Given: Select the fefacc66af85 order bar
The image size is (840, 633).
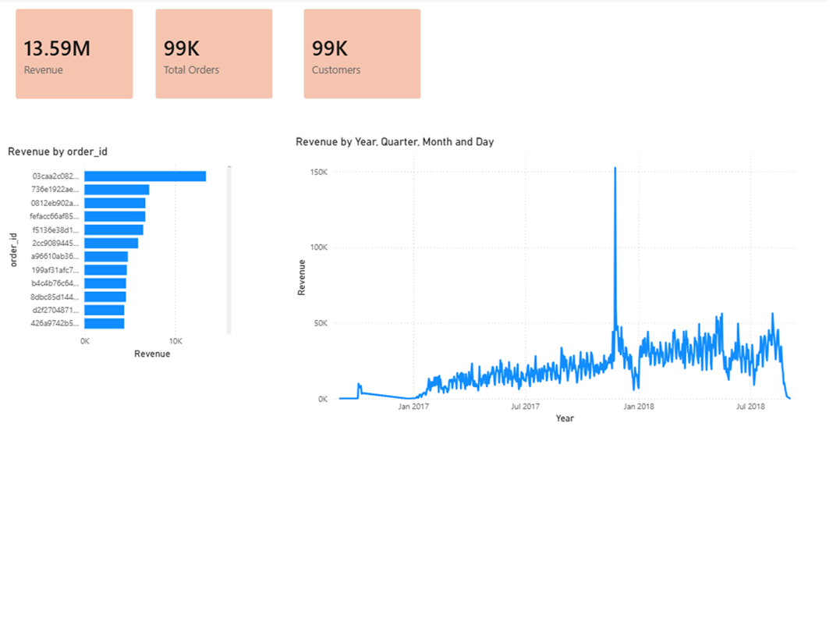Looking at the screenshot, I should (x=115, y=216).
